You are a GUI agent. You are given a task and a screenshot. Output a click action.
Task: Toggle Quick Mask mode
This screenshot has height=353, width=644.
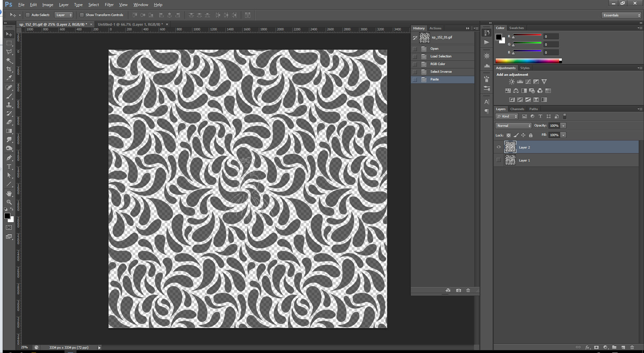tap(9, 228)
